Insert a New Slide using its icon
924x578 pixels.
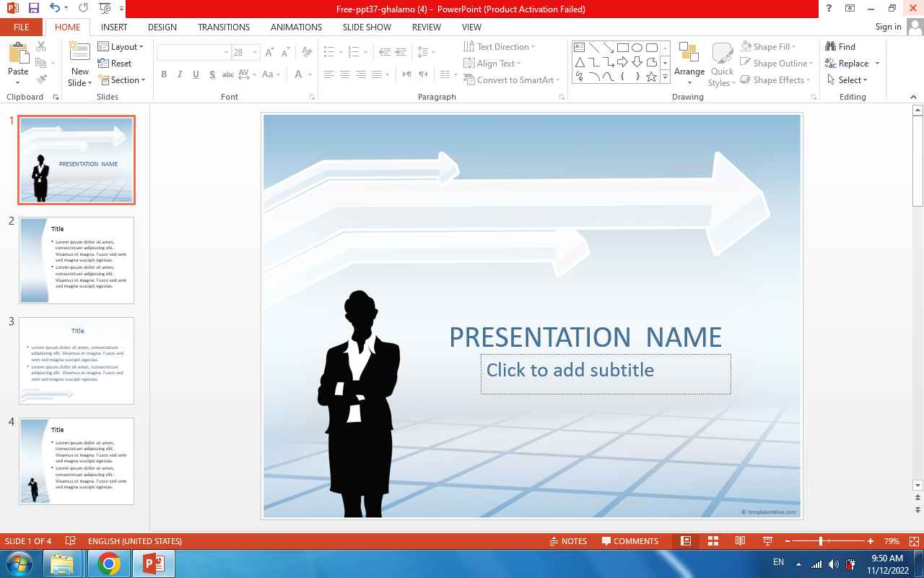(79, 51)
